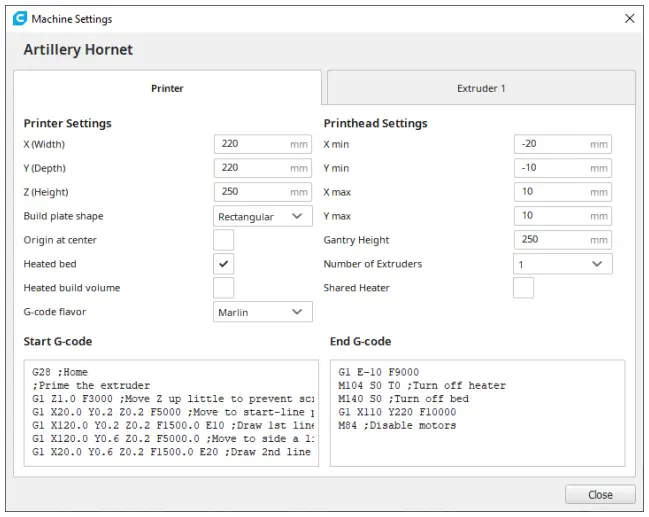Toggle the Shared Heater checkbox
This screenshot has width=649, height=517.
(523, 288)
